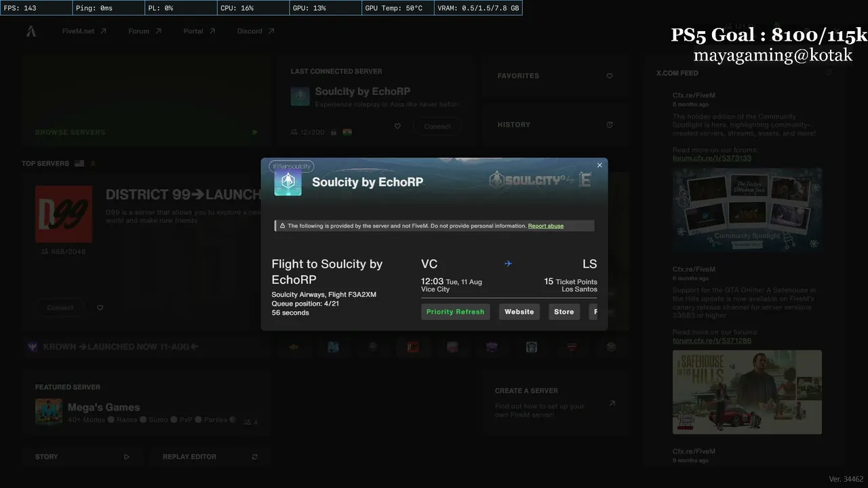Screen dimensions: 868x488
Task: Click the lock icon on the Soulcity card
Action: (x=334, y=132)
